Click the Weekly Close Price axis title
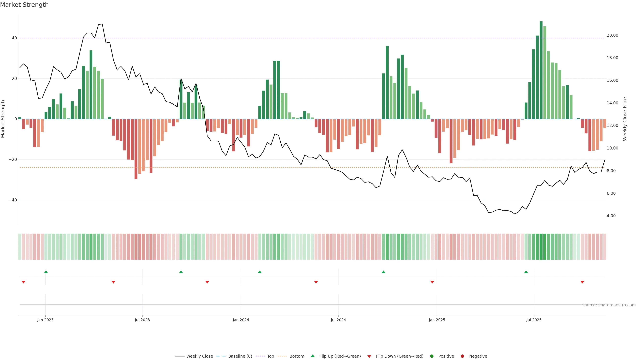The height and width of the screenshot is (362, 644). [x=625, y=119]
